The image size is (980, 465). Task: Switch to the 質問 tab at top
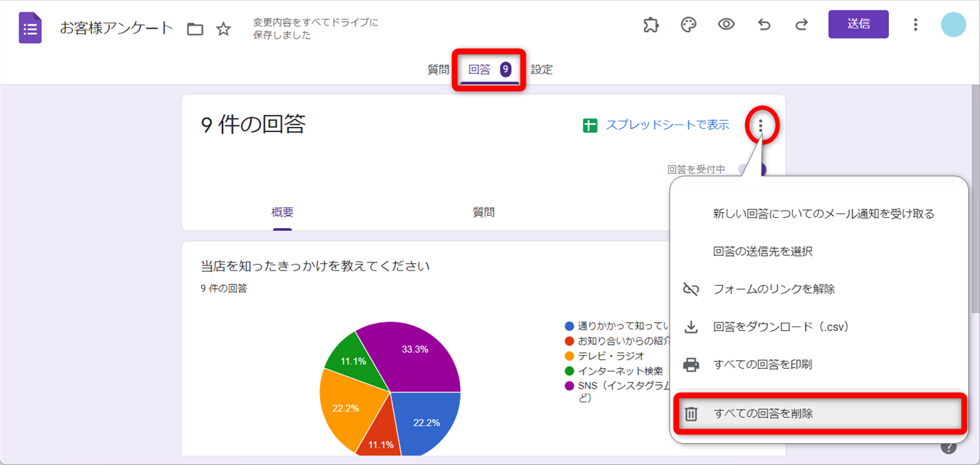(x=438, y=70)
